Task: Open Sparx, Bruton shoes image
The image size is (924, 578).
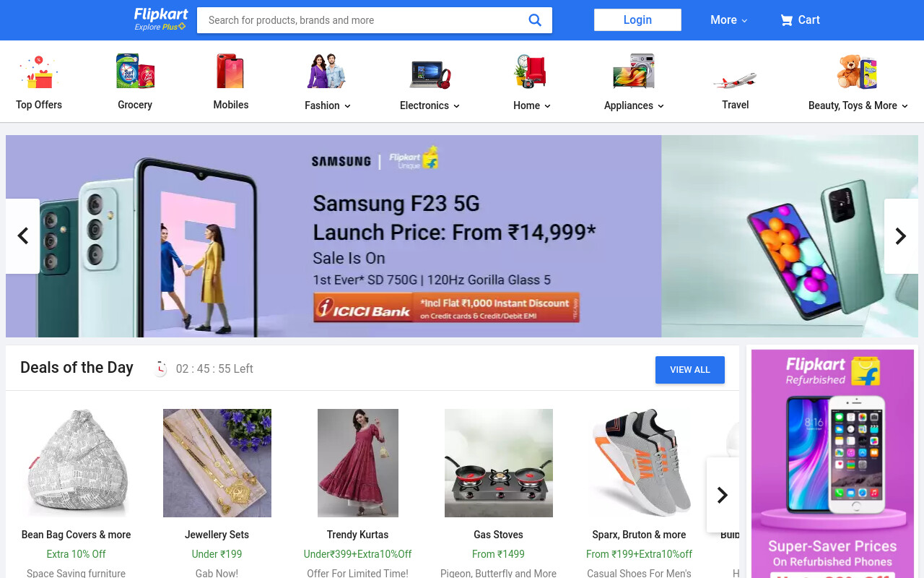Action: (x=640, y=463)
